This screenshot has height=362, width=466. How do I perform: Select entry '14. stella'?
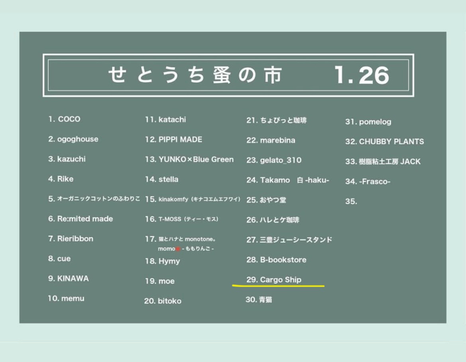click(x=162, y=179)
